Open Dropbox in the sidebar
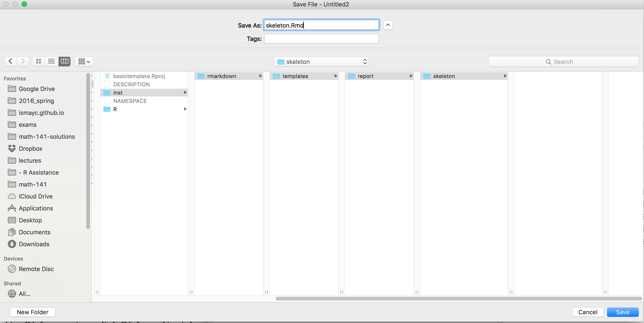This screenshot has width=644, height=323. [x=31, y=149]
